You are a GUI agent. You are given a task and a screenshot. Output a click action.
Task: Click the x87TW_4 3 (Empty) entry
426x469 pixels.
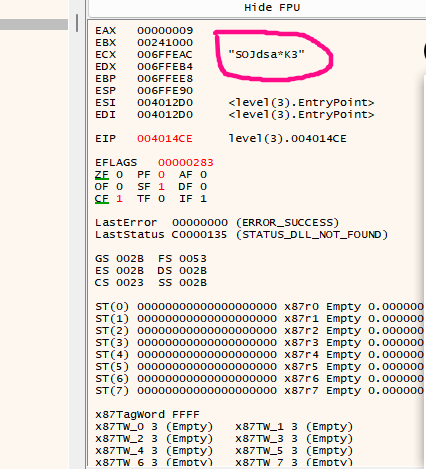tap(154, 451)
